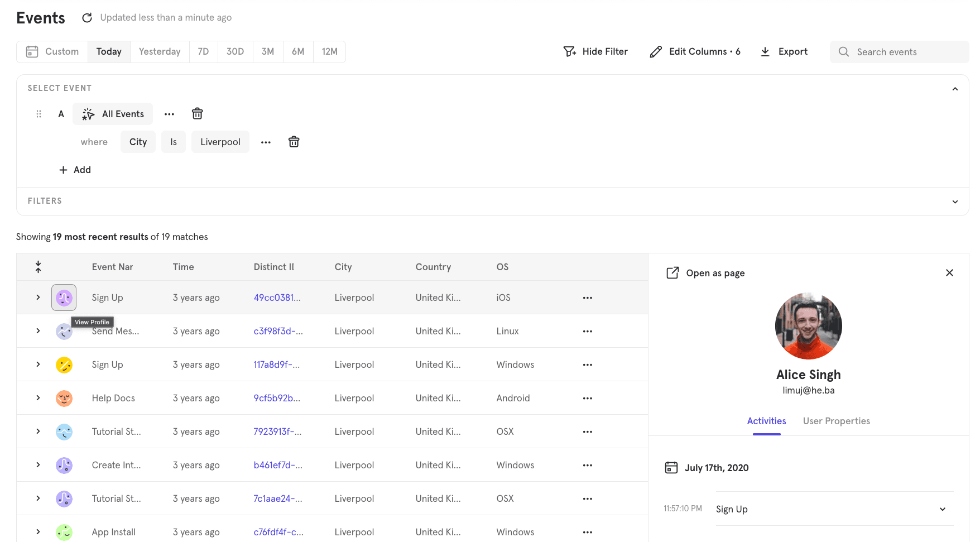The image size is (980, 542).
Task: Click the All Events sparkle icon
Action: click(88, 114)
